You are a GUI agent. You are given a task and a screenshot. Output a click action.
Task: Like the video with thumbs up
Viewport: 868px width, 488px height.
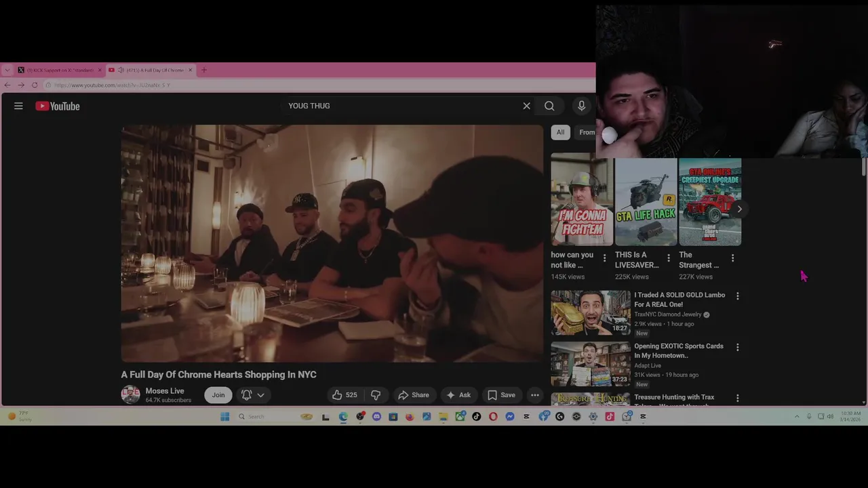[x=344, y=395]
